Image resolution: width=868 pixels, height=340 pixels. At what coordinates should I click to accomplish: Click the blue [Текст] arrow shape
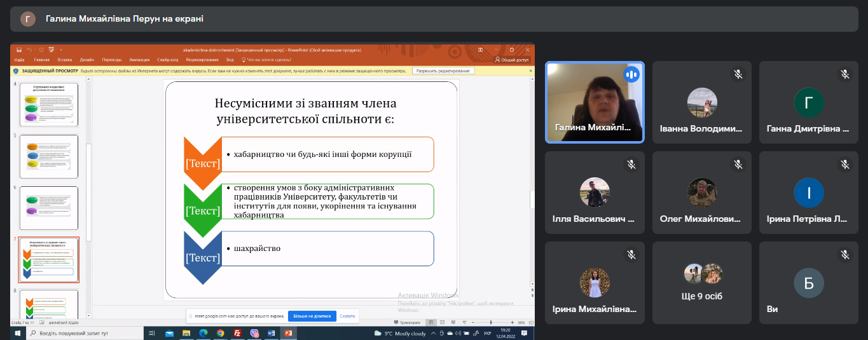tap(203, 257)
